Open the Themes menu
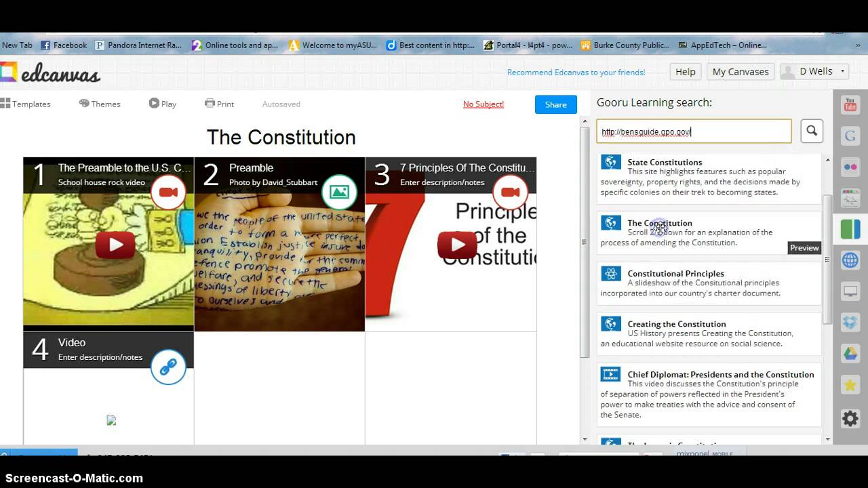868x488 pixels. pyautogui.click(x=100, y=104)
